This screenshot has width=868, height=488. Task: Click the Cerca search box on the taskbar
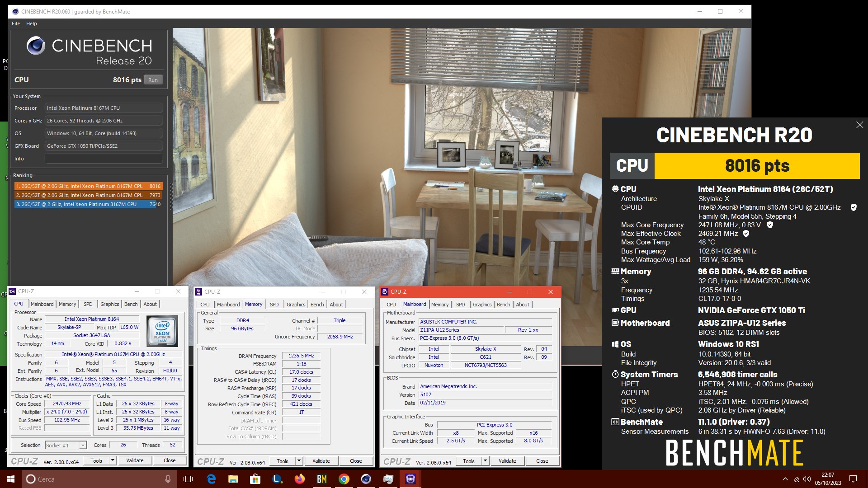point(99,479)
